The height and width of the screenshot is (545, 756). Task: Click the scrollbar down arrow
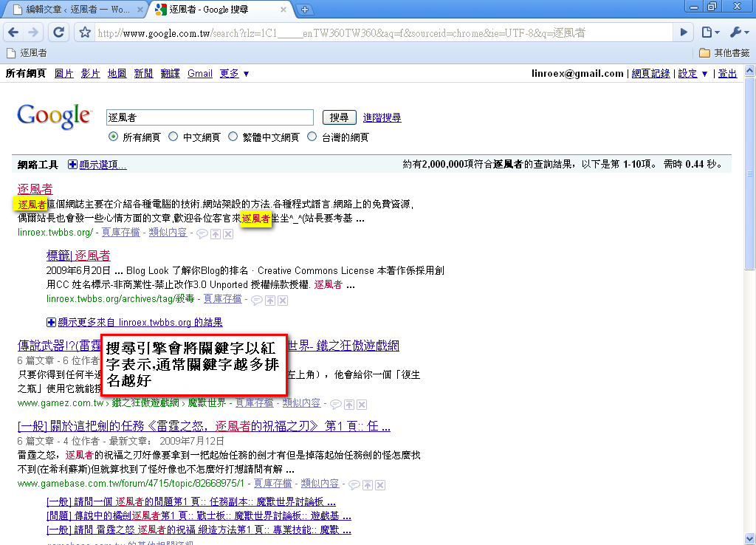point(750,538)
